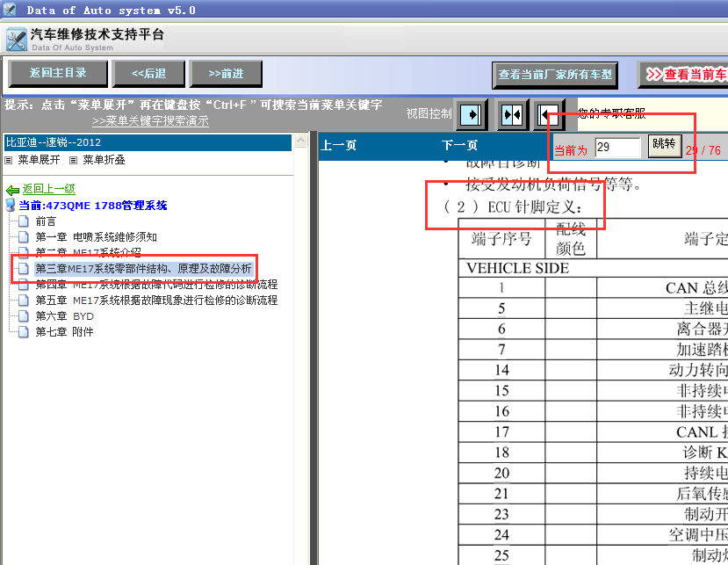Open 第四章 故障代码诊断流程 chapter
This screenshot has width=728, height=565.
pos(156,285)
